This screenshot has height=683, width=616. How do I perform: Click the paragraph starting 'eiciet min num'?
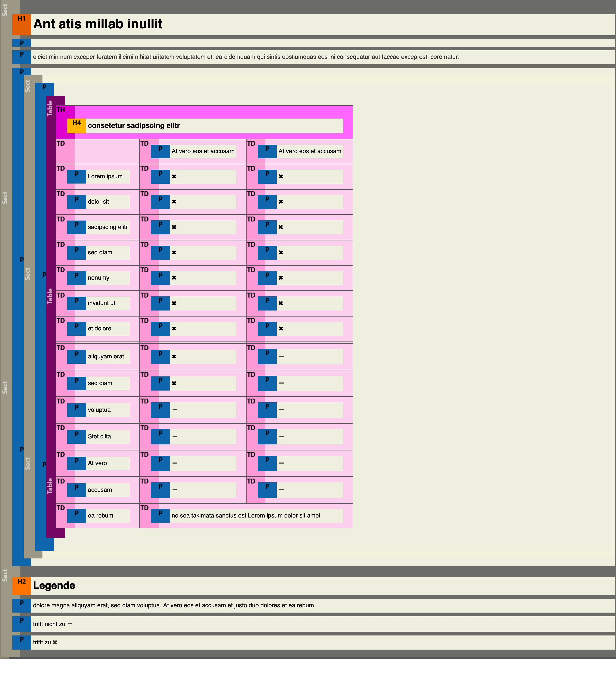[246, 57]
